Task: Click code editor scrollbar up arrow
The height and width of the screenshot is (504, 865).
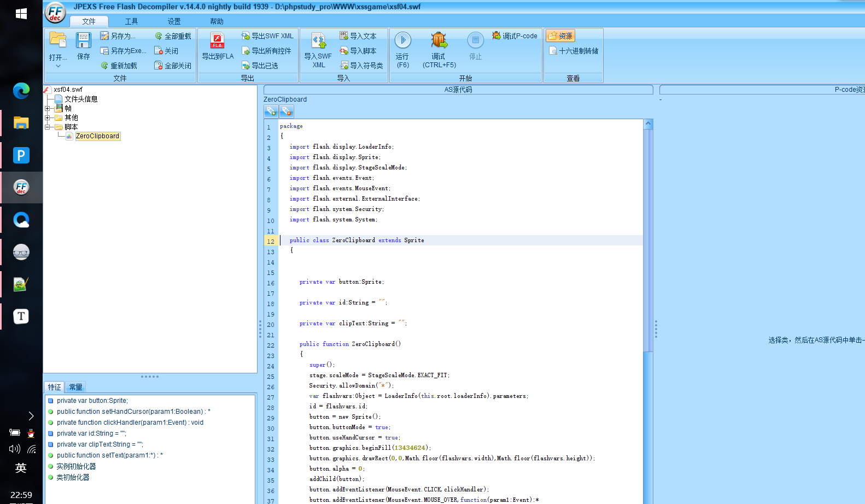Action: click(648, 124)
